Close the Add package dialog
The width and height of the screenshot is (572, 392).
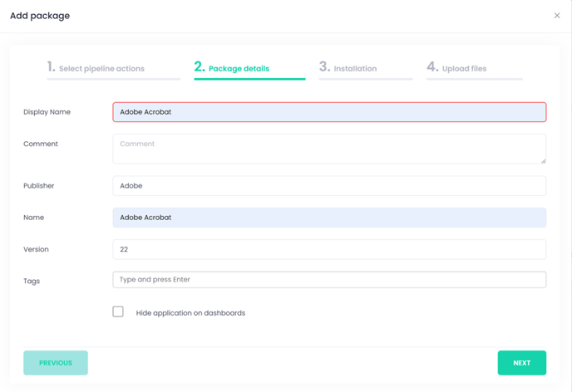click(x=557, y=15)
